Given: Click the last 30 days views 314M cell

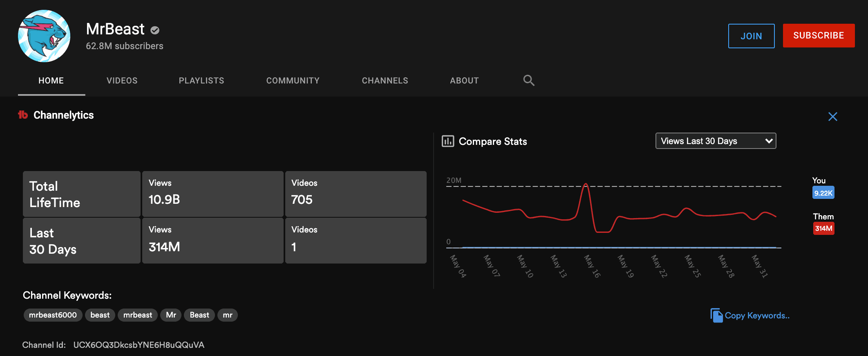Looking at the screenshot, I should 213,241.
